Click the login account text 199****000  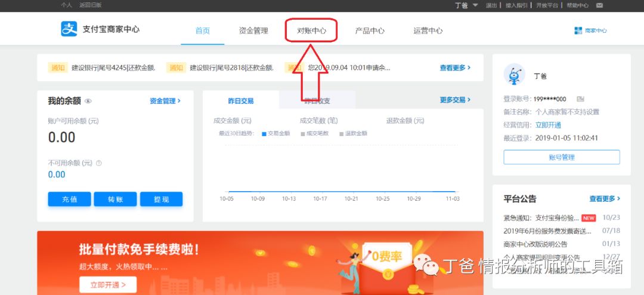[x=550, y=99]
